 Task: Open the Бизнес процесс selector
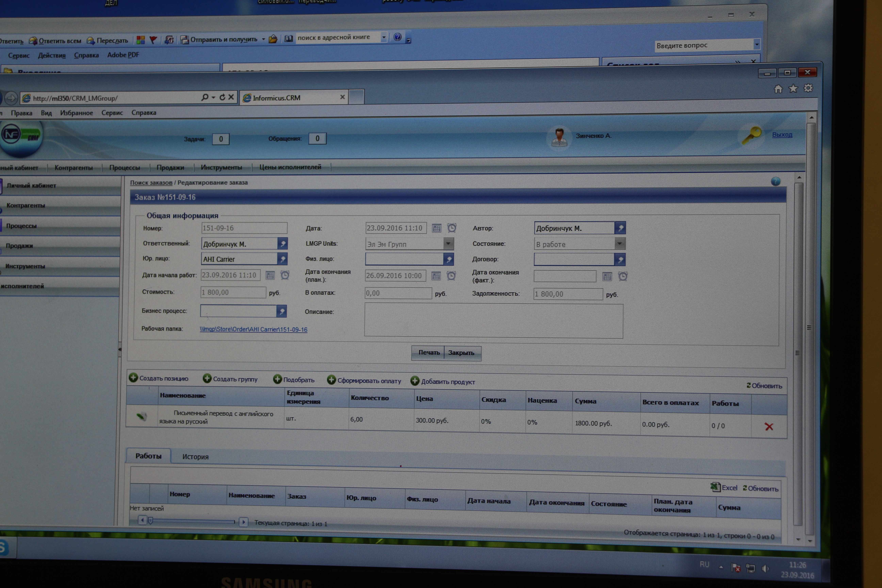click(281, 311)
